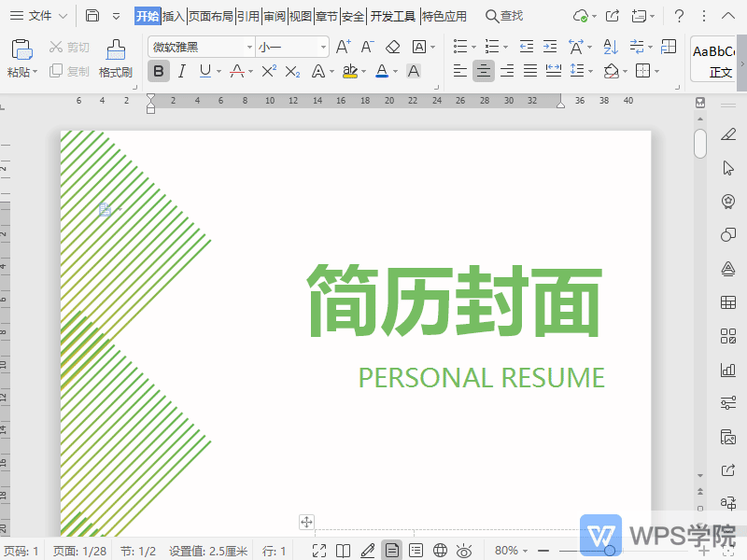
Task: Switch to the 页面布局 tab
Action: 210,16
